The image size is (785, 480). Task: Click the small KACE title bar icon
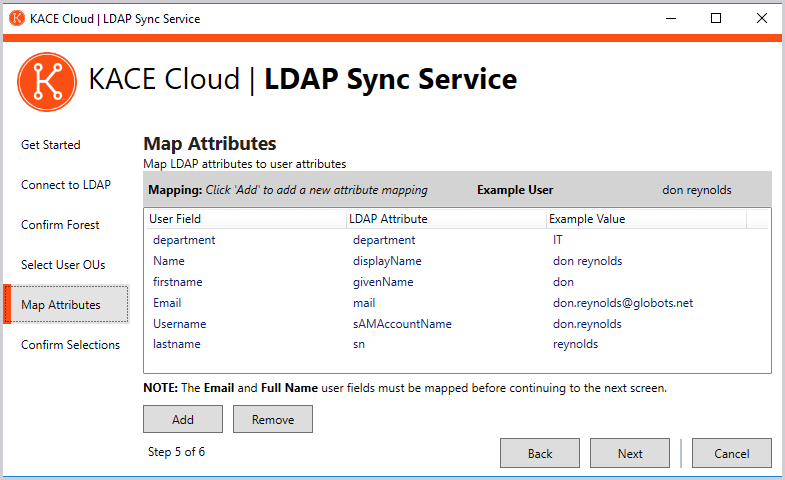16,18
